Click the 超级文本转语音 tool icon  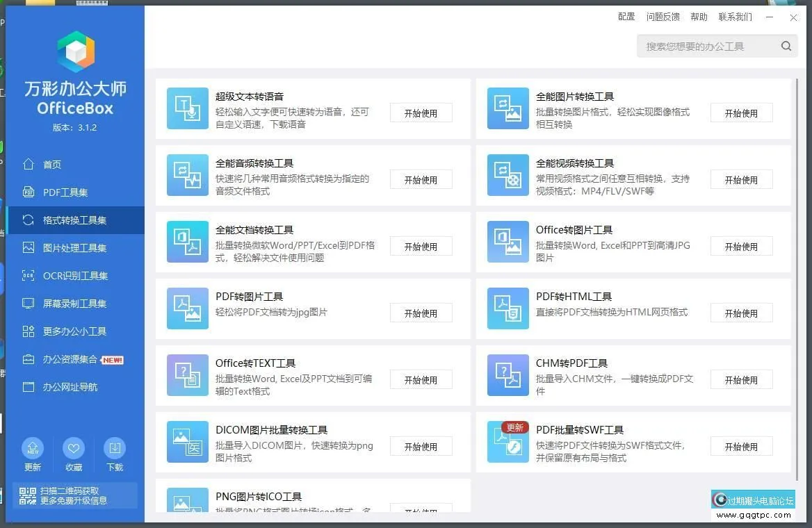coord(188,108)
